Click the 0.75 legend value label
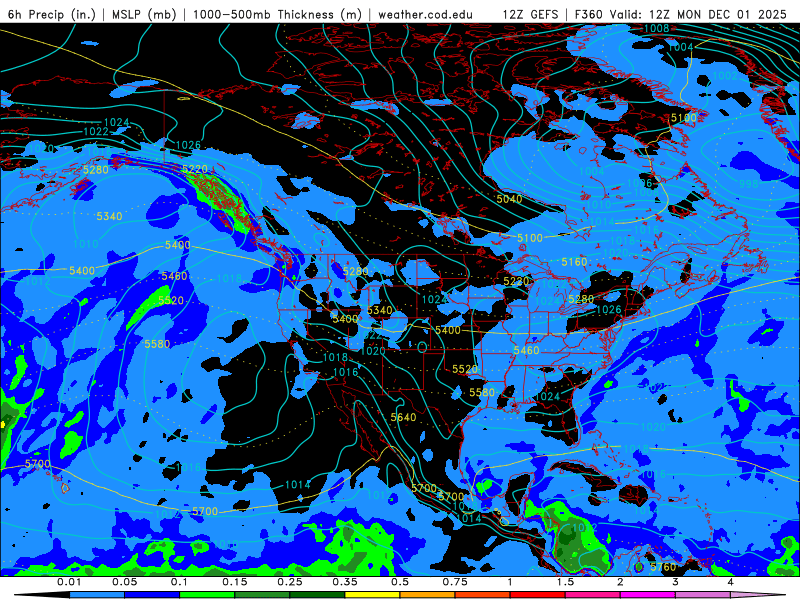 pos(455,582)
